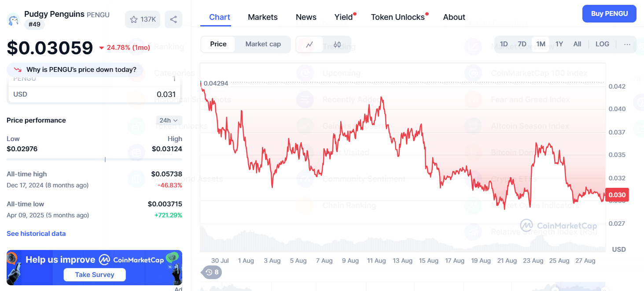
Task: Select the 7D time range
Action: coord(522,44)
